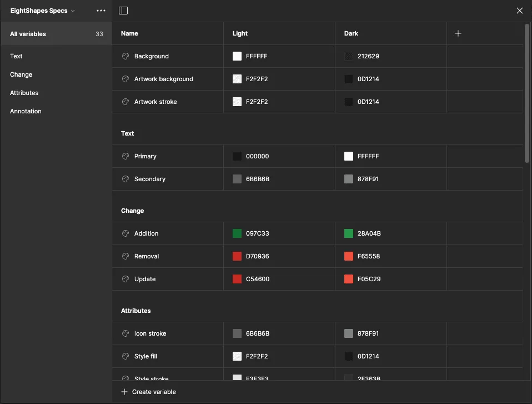The height and width of the screenshot is (404, 532).
Task: Click the vertical scrollbar thumb
Action: click(x=527, y=93)
